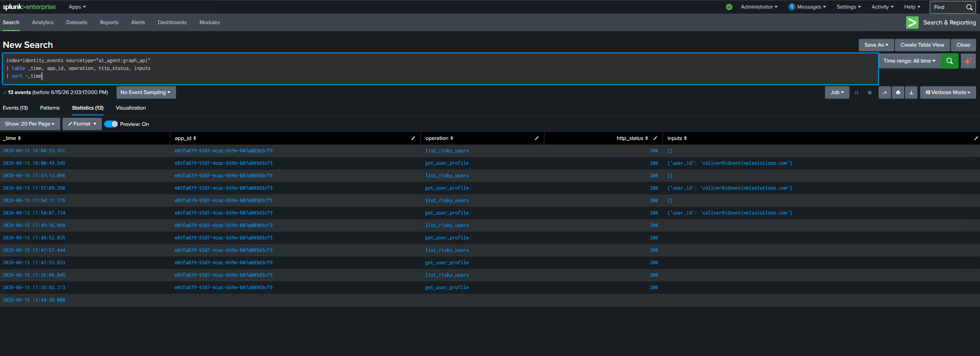
Task: Change Show 20 Per Page setting
Action: click(30, 124)
